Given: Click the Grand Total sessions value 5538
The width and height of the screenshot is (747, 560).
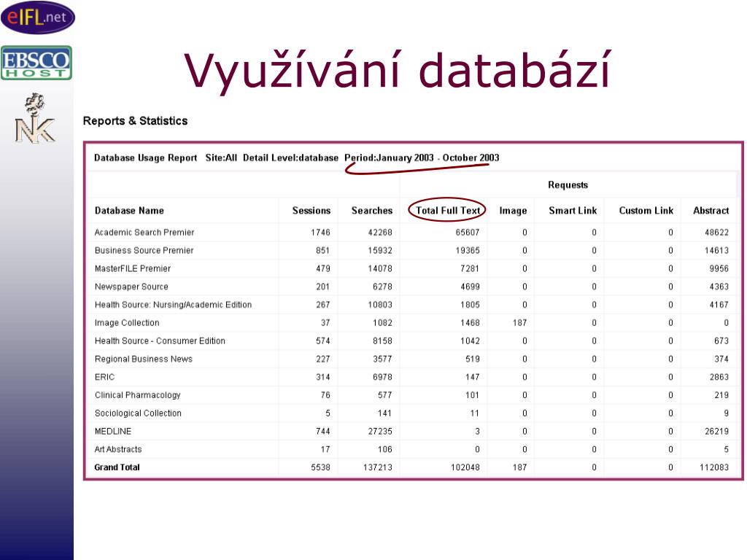Looking at the screenshot, I should pos(321,467).
